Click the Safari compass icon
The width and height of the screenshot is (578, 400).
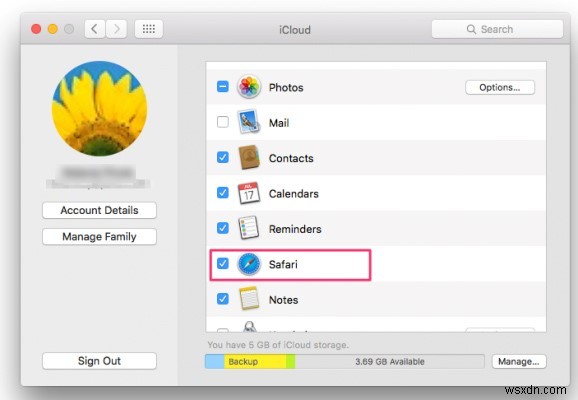pyautogui.click(x=249, y=264)
